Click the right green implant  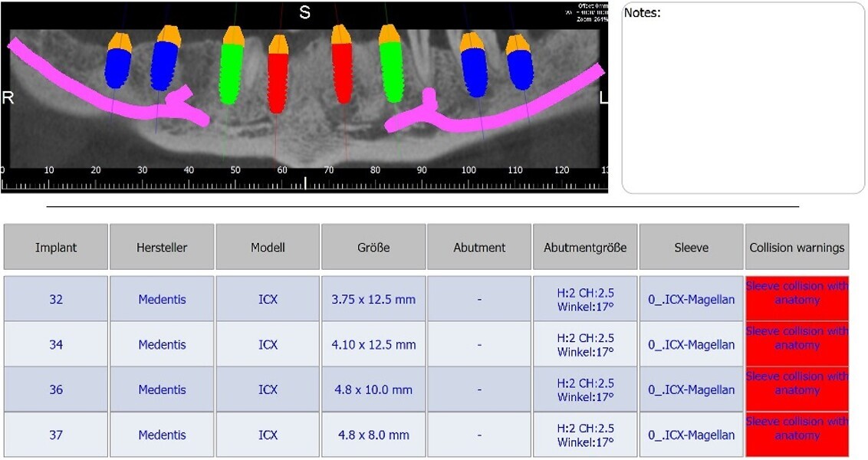tap(391, 71)
